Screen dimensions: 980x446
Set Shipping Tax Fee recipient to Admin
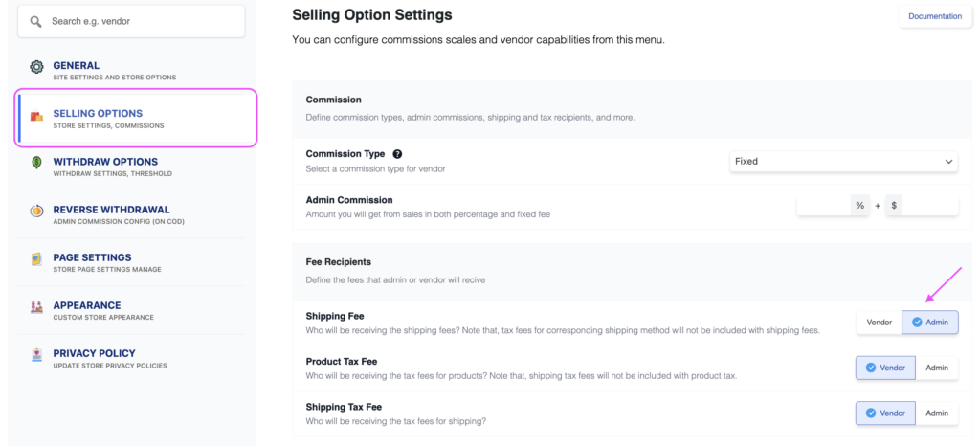937,413
